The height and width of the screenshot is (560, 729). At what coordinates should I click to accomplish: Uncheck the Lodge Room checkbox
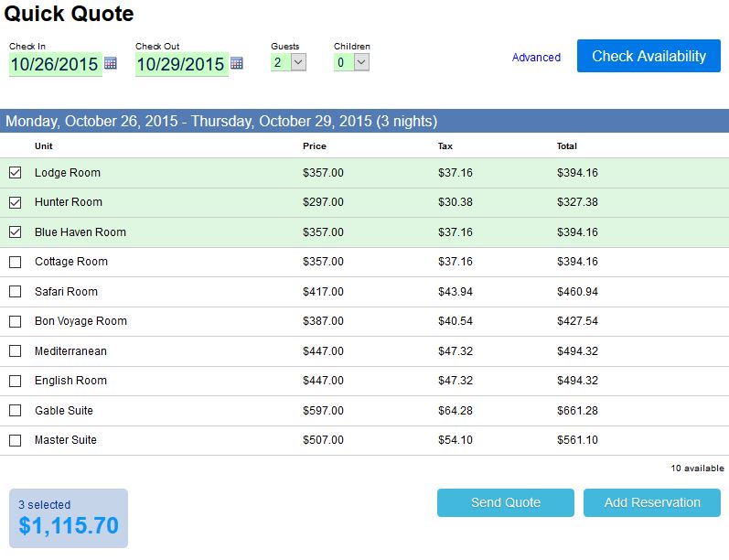click(x=15, y=173)
